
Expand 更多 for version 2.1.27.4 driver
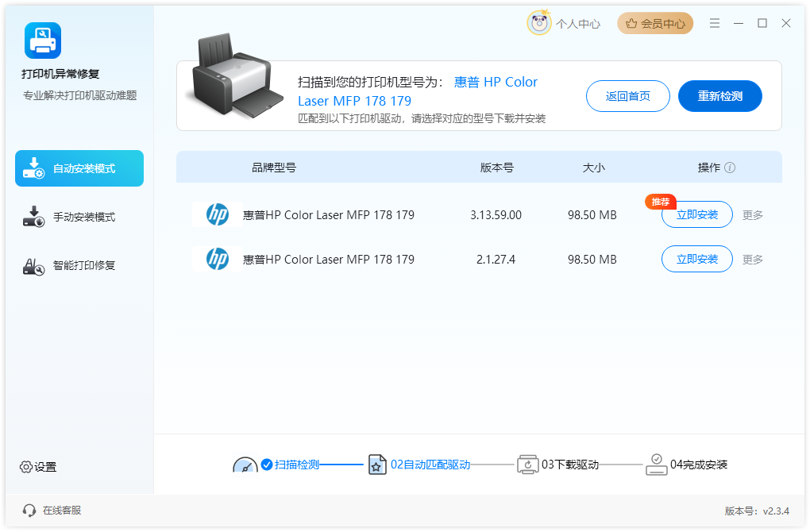[753, 260]
